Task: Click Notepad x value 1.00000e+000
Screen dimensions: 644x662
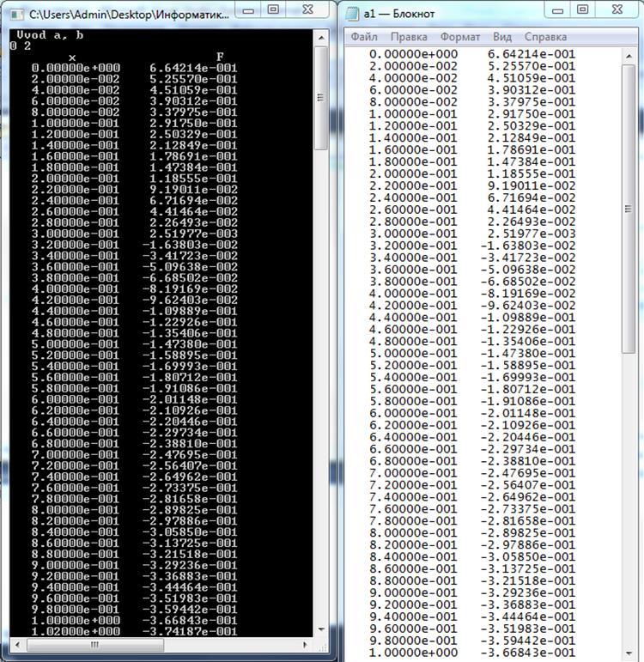Action: 413,653
